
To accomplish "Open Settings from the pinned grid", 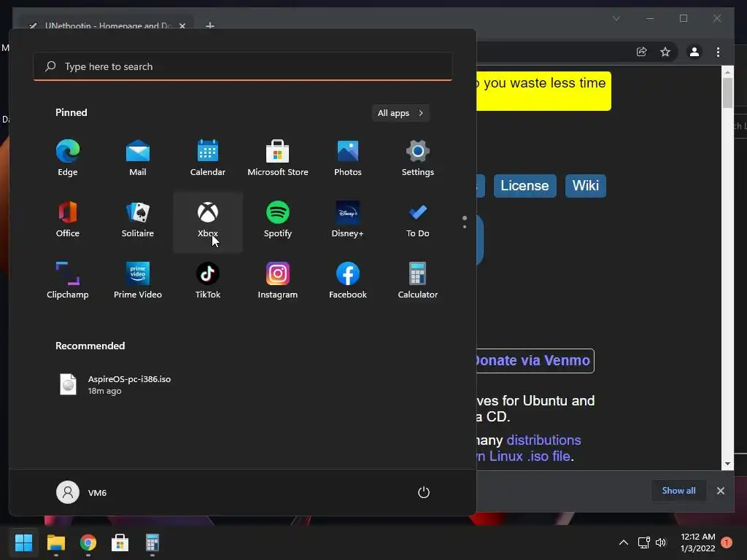I will pos(418,158).
